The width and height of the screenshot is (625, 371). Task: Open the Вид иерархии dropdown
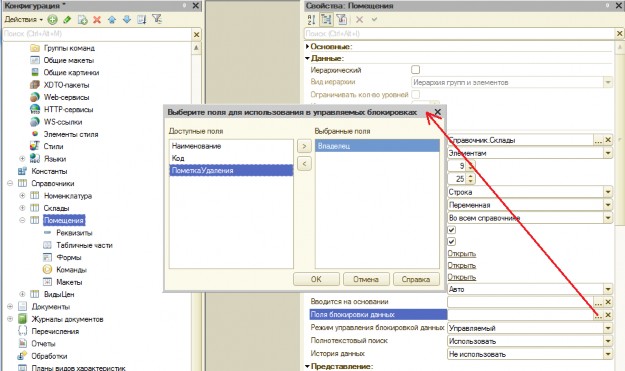607,82
